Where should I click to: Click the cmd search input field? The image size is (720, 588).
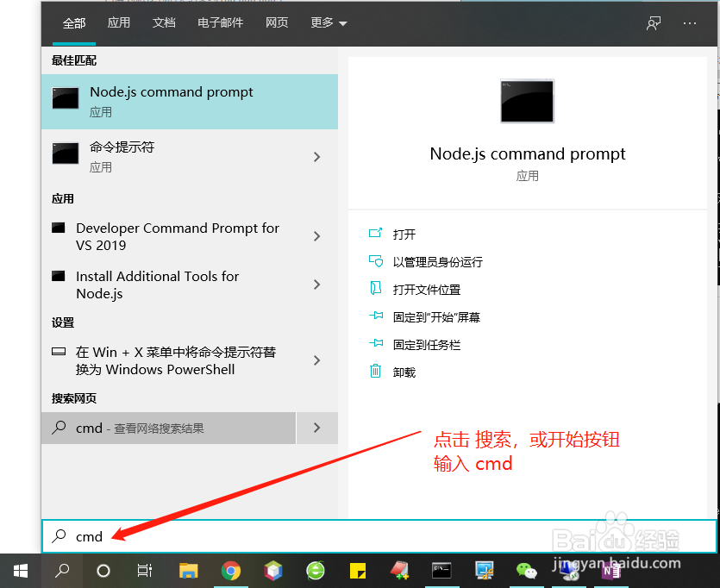tap(379, 536)
